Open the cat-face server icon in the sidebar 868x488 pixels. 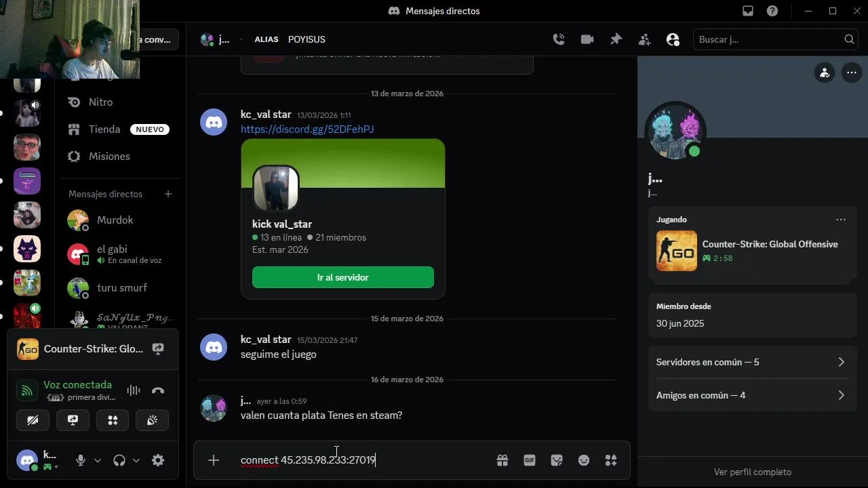pos(27,249)
